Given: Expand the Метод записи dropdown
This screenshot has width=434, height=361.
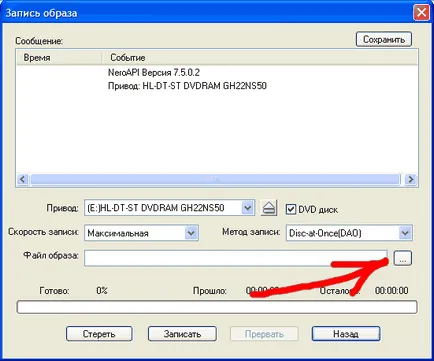Looking at the screenshot, I should click(405, 233).
